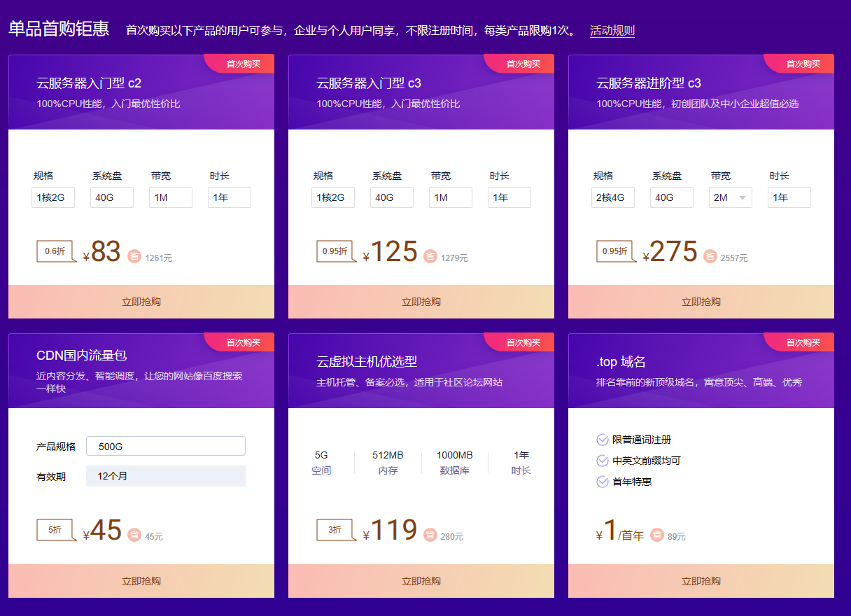Select the 12个月 validity period field
The width and height of the screenshot is (851, 616).
point(165,476)
